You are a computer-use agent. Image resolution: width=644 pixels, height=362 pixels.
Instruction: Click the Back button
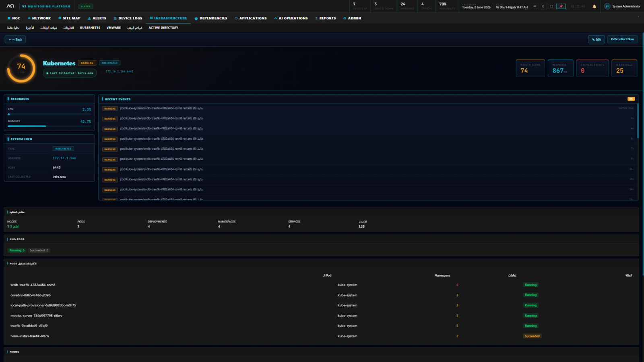tap(15, 39)
